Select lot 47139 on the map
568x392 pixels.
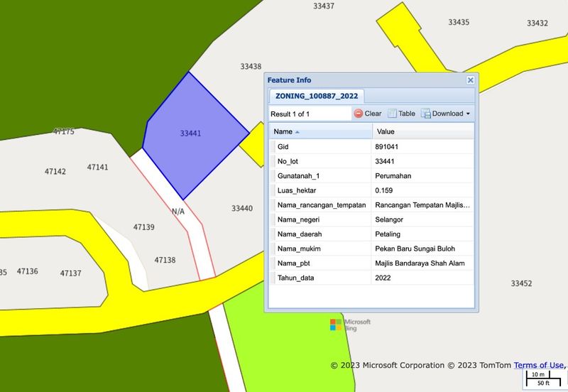(x=143, y=227)
